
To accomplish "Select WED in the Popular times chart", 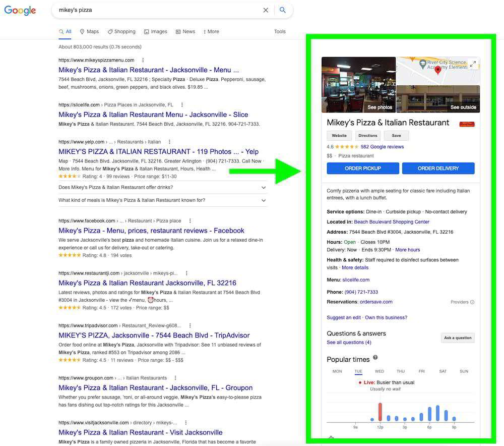I will (379, 371).
